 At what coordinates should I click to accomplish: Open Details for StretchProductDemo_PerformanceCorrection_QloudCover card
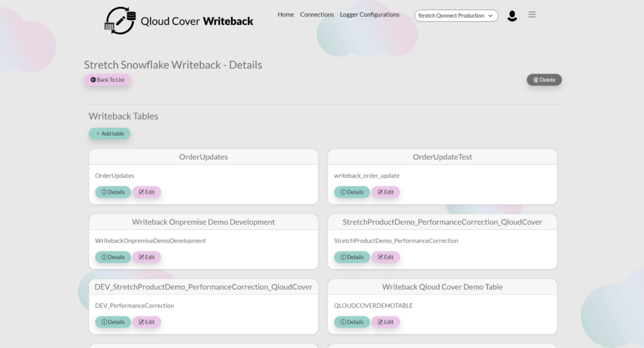(x=352, y=257)
